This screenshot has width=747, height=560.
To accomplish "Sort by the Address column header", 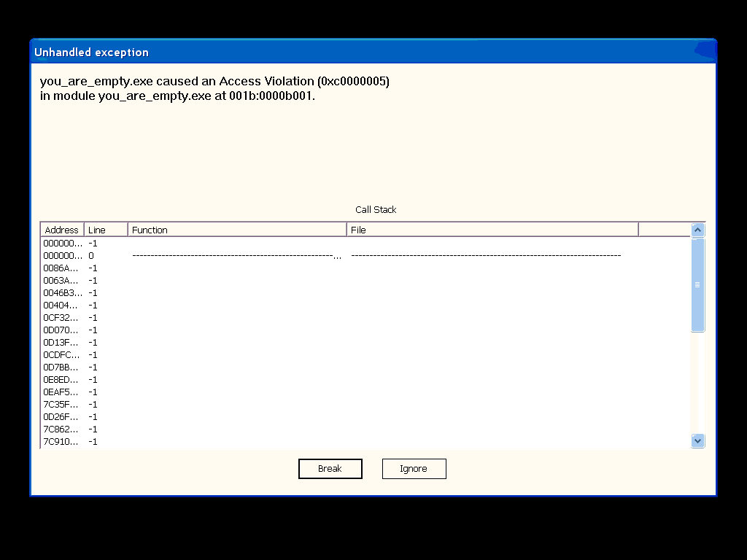I will 62,230.
